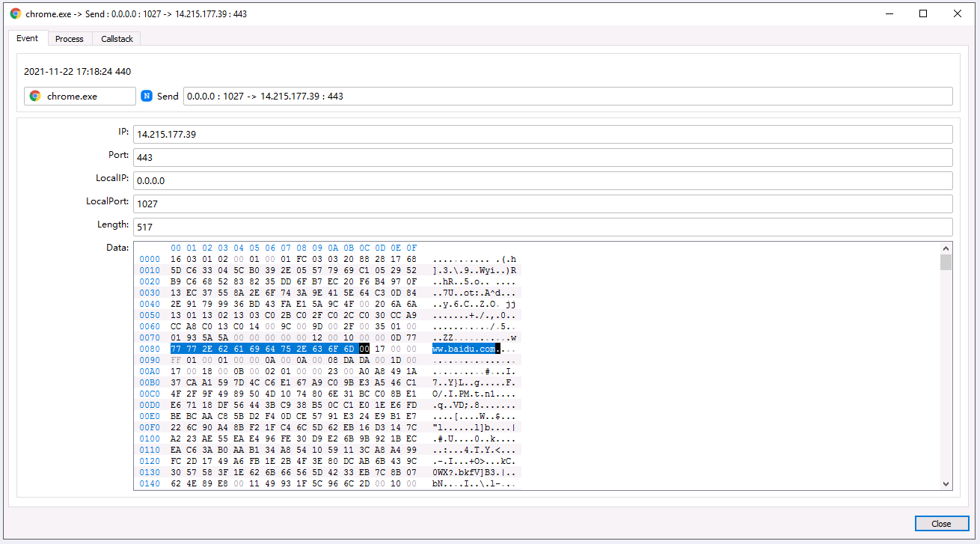Viewport: 980px width, 544px height.
Task: Click the black highlighted 00 byte in row 0080
Action: click(x=364, y=349)
